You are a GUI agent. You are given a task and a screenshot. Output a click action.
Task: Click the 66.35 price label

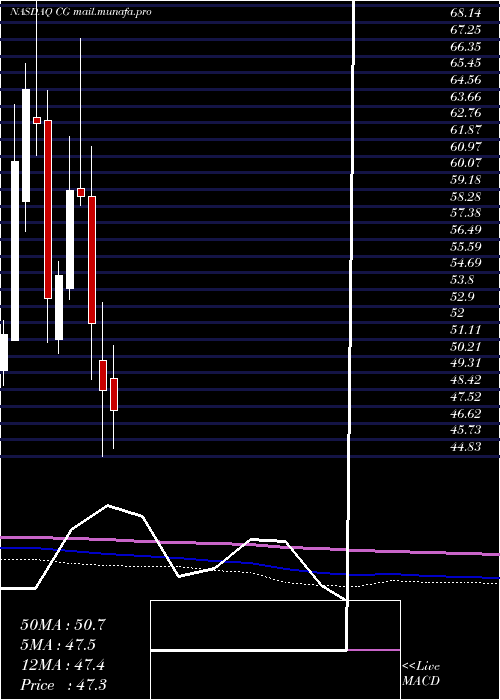pos(466,46)
